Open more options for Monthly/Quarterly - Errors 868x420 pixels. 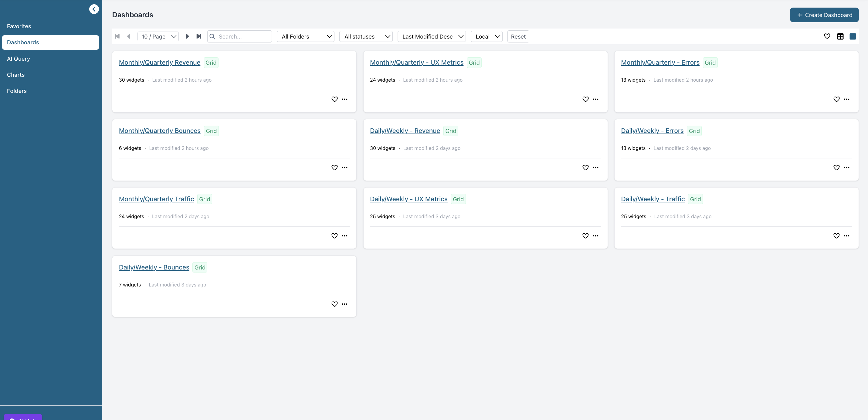click(846, 99)
